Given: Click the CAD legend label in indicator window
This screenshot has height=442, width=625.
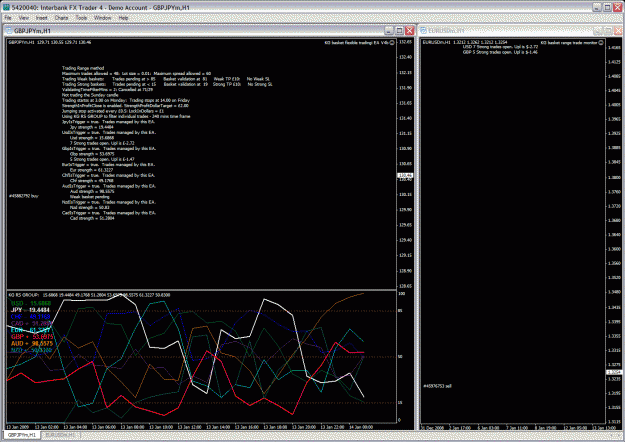Looking at the screenshot, I should pos(31,324).
